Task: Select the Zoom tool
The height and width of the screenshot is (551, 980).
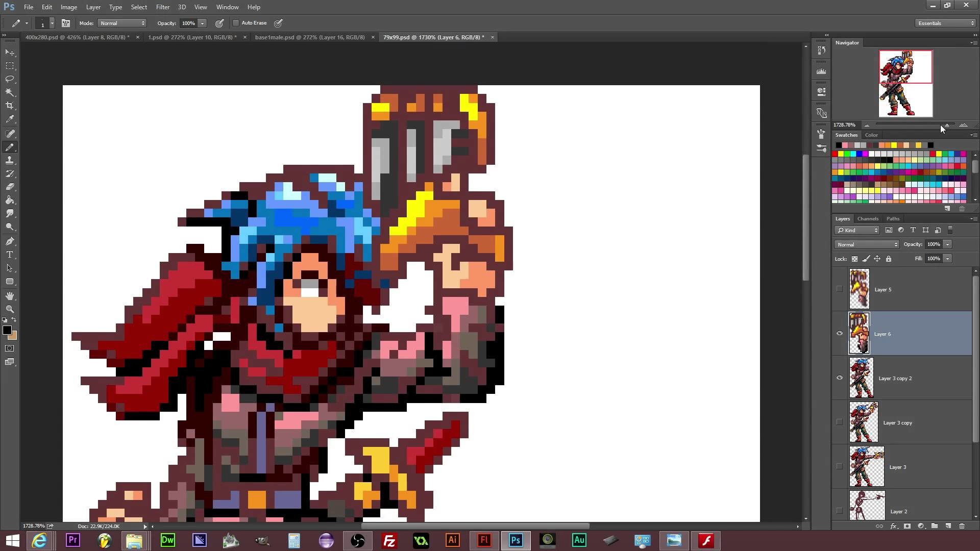Action: coord(10,309)
